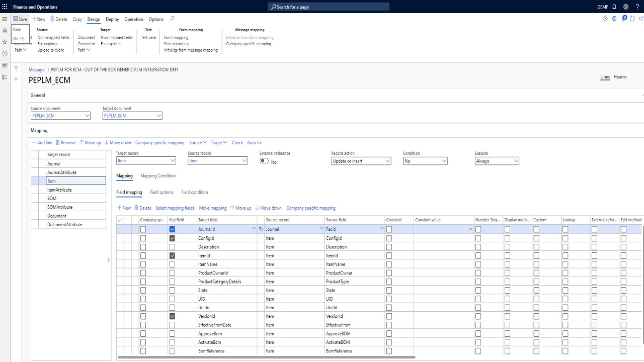Viewport: 644px width, 362px height.
Task: Move down target record in Mapping toolbar
Action: 117,143
